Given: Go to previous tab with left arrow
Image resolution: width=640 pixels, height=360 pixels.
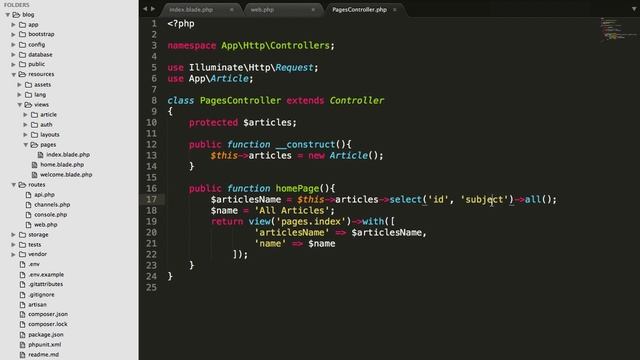Looking at the screenshot, I should [145, 9].
